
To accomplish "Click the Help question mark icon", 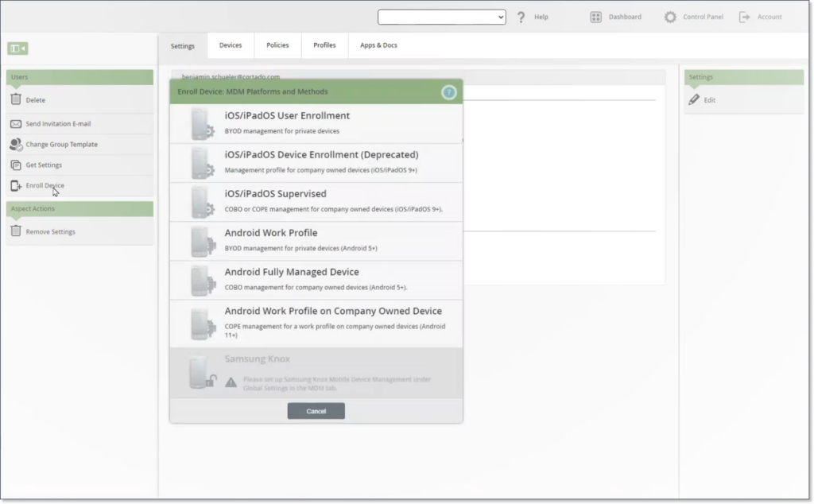I will (x=521, y=17).
